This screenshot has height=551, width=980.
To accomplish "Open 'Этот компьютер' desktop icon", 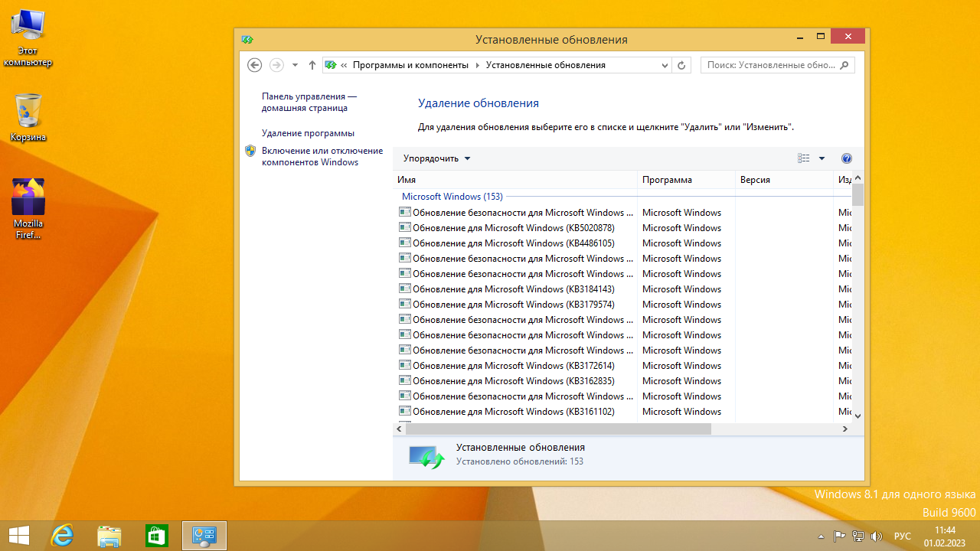I will (28, 38).
